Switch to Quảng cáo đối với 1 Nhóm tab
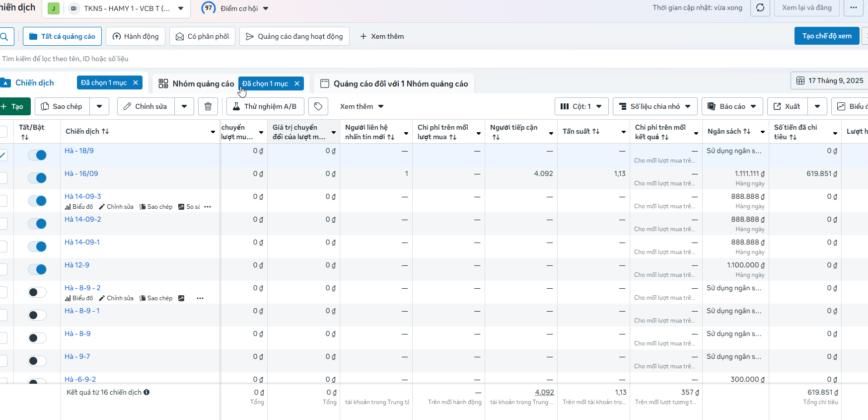This screenshot has height=420, width=868. point(394,84)
